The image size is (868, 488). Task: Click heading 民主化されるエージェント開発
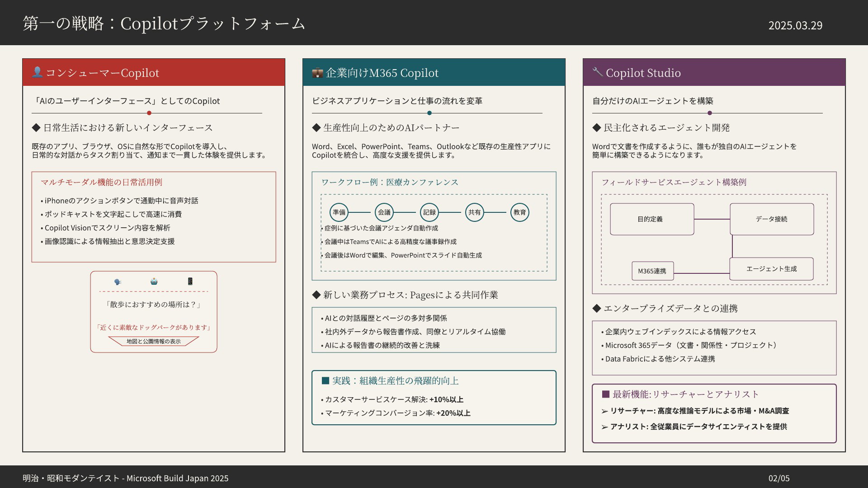[x=661, y=128]
